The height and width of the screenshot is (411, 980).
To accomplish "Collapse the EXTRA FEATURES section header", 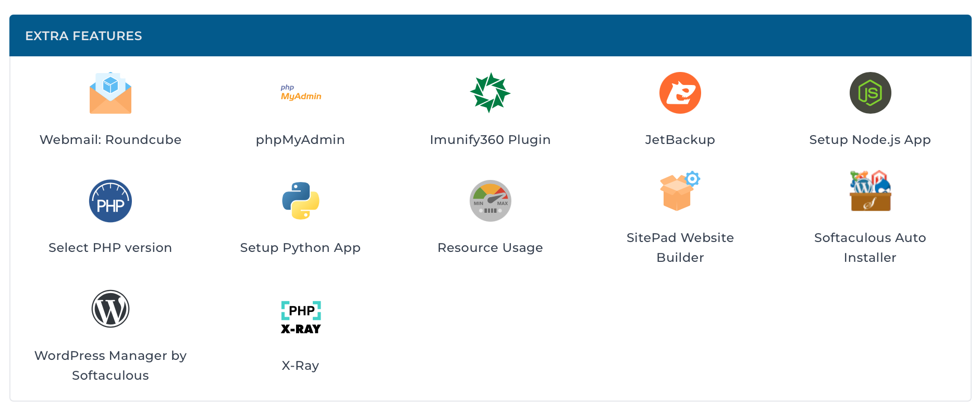I will [491, 35].
